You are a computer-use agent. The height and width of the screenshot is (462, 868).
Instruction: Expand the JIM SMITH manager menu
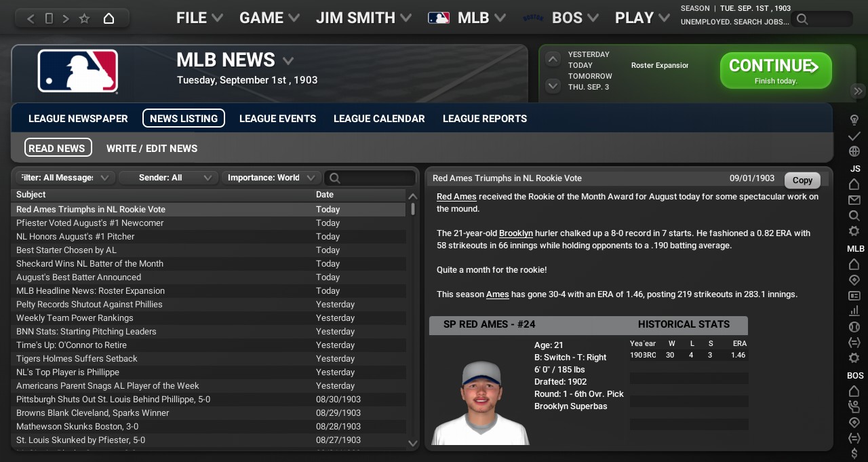click(x=363, y=18)
